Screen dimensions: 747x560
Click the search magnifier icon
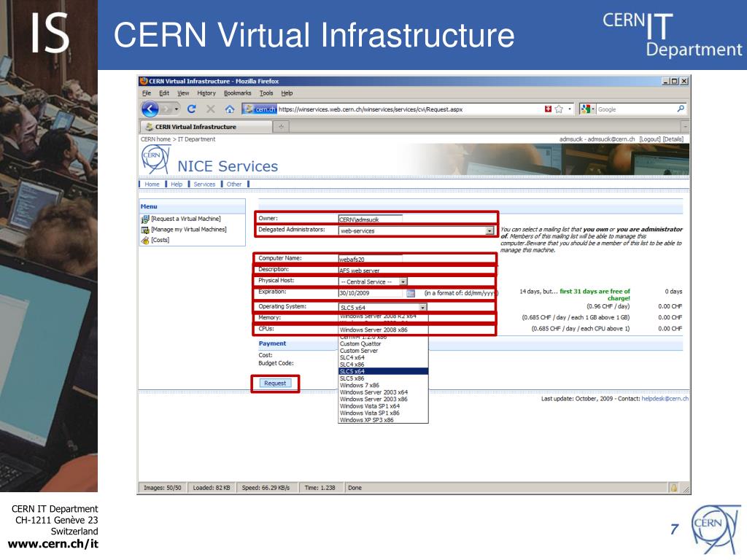(681, 109)
